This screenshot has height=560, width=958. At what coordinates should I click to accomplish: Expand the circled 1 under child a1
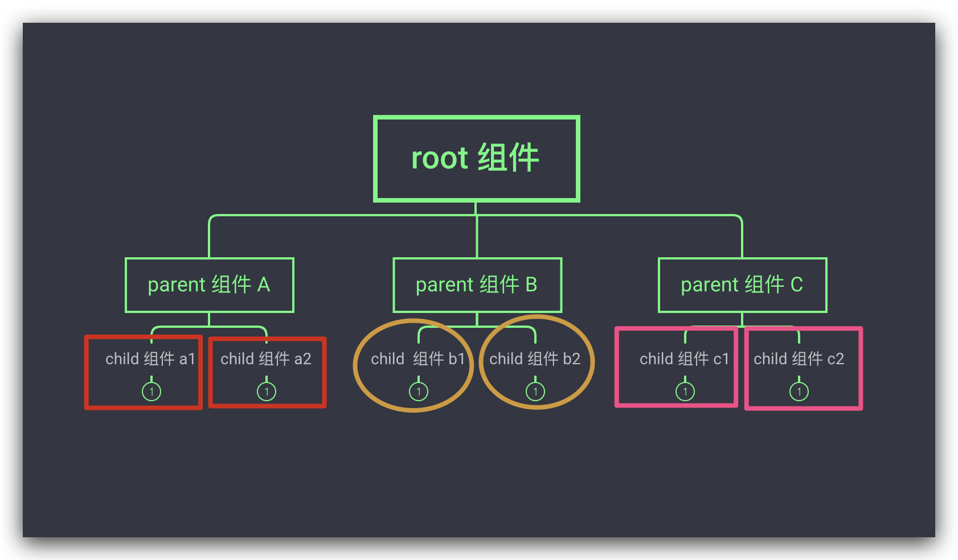pyautogui.click(x=152, y=392)
